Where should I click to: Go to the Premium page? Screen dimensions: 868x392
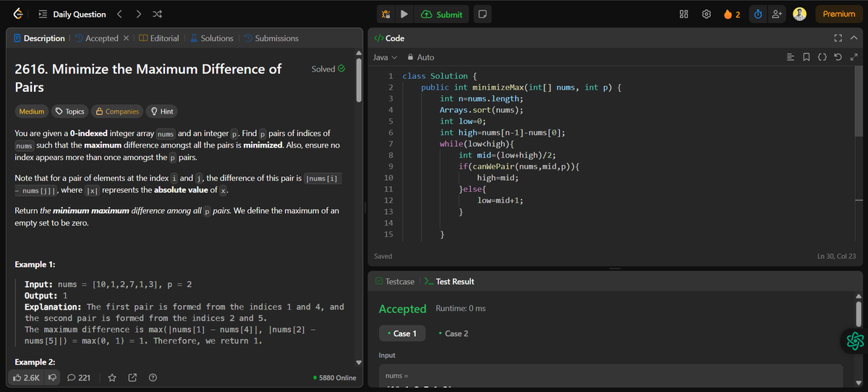[839, 14]
